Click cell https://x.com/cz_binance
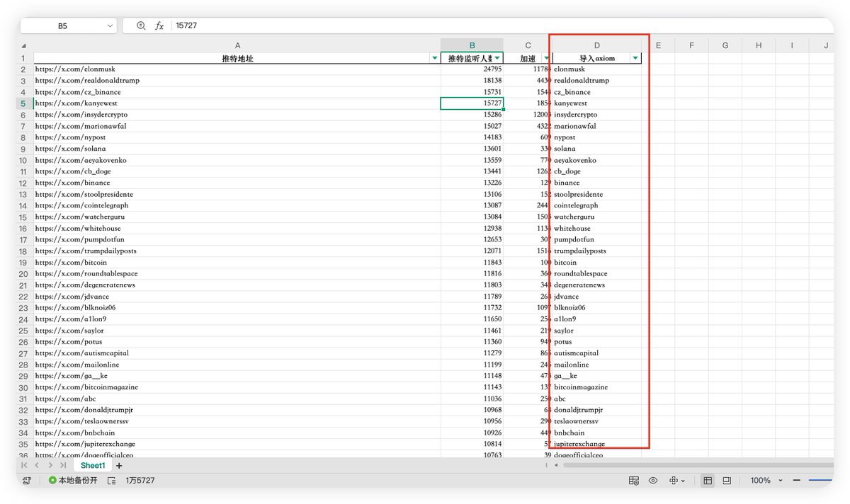 237,92
